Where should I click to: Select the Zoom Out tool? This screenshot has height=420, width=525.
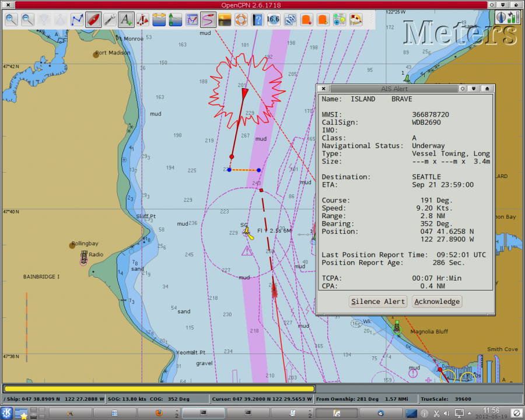[27, 19]
